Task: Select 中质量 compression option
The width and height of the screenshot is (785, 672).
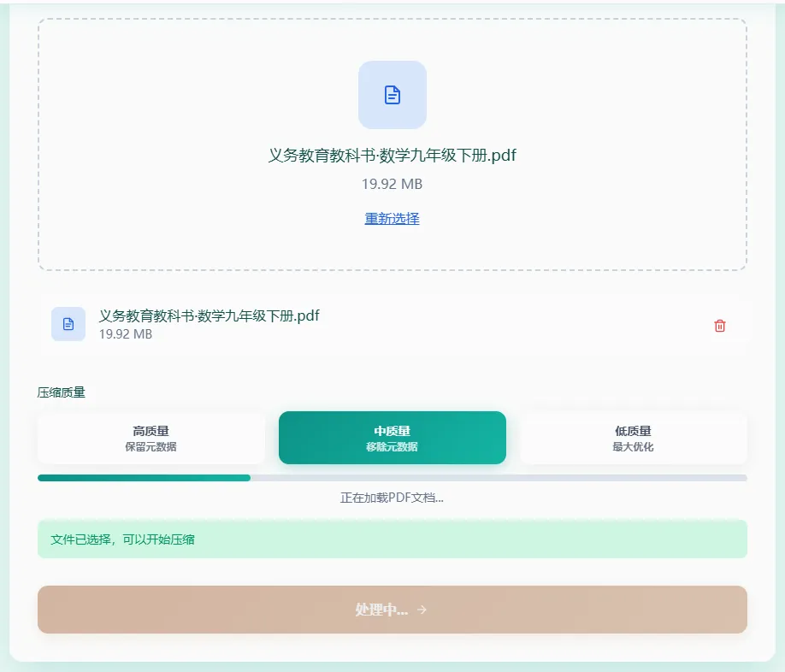Action: click(x=392, y=438)
